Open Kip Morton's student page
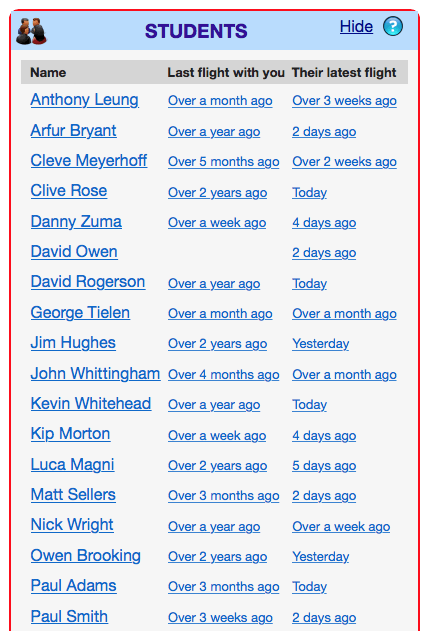Viewport: 433px width, 631px height. pyautogui.click(x=70, y=434)
